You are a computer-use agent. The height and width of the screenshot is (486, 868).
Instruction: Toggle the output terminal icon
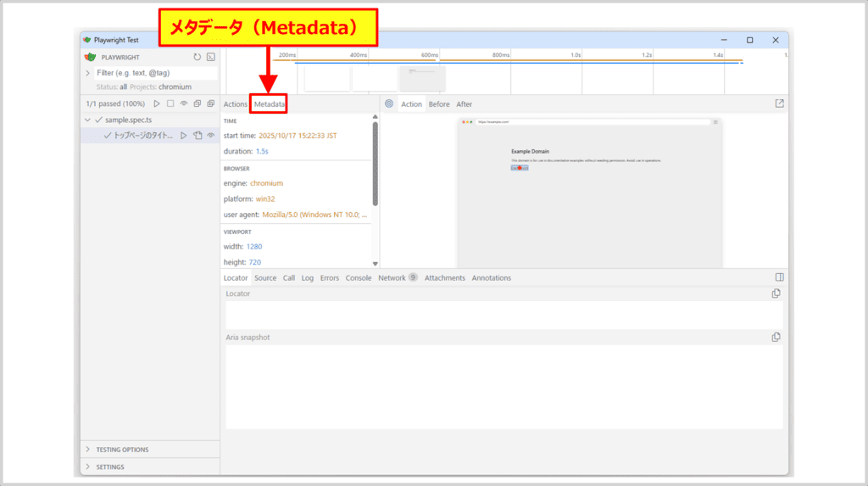click(210, 57)
